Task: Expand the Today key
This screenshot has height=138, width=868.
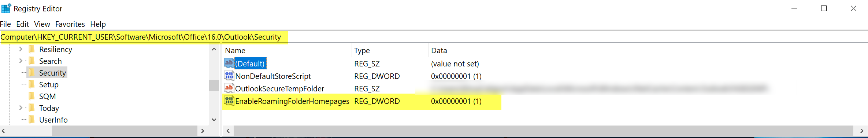Action: [x=21, y=108]
